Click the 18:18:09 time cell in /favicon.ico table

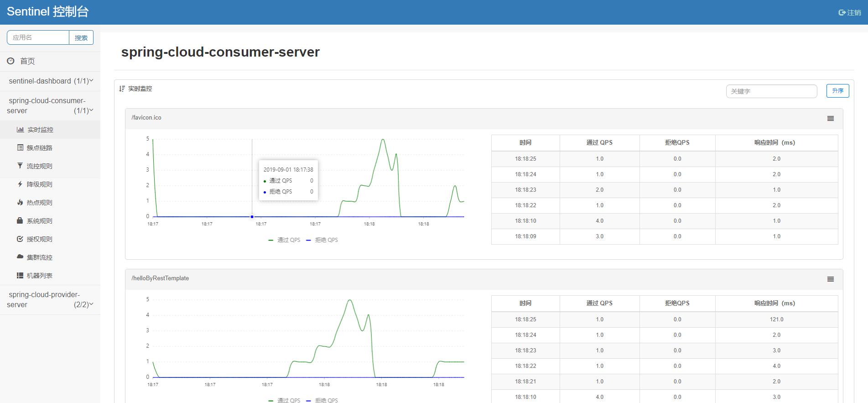pyautogui.click(x=525, y=236)
